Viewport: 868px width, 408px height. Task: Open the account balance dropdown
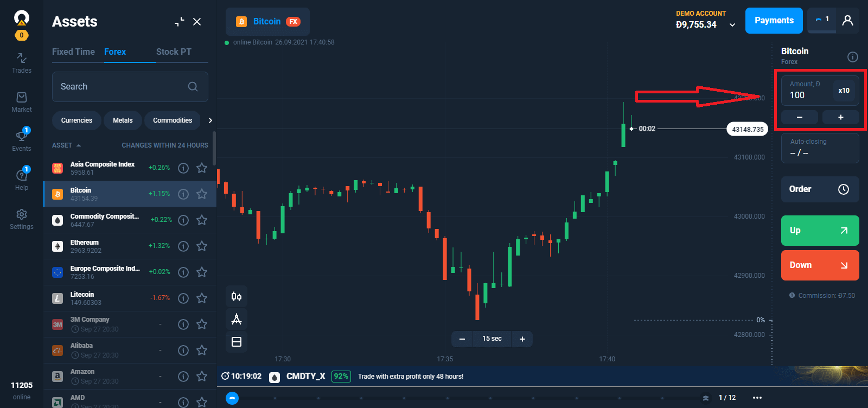point(732,24)
